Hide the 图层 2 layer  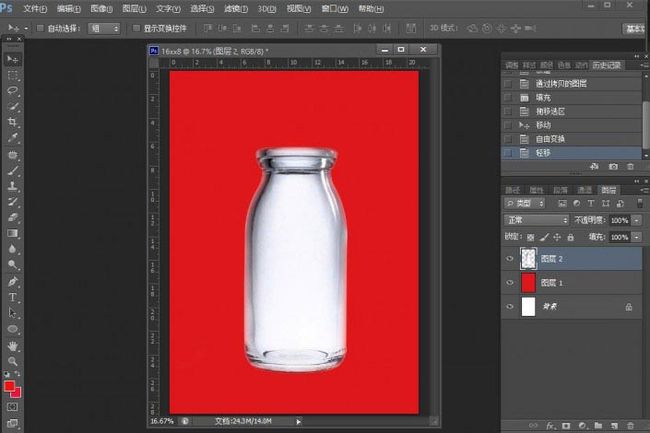tap(510, 259)
